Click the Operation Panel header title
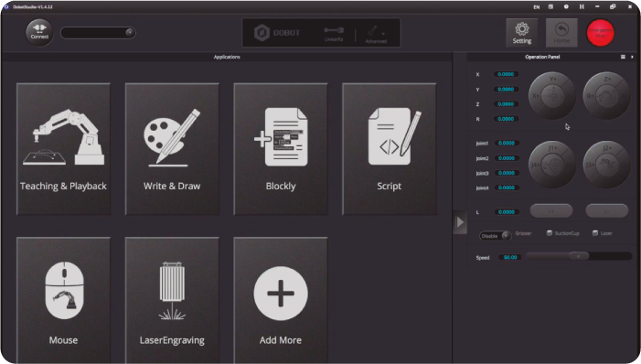Image resolution: width=641 pixels, height=364 pixels. 542,57
